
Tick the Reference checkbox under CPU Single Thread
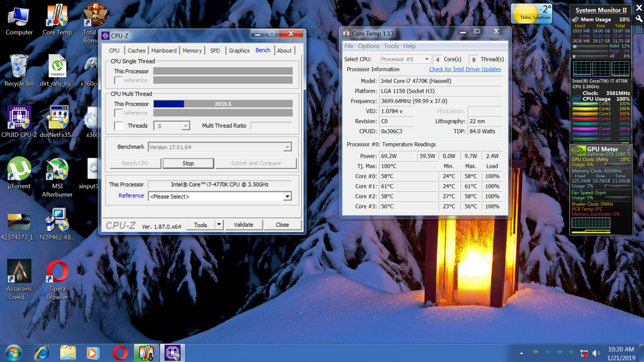coord(118,80)
